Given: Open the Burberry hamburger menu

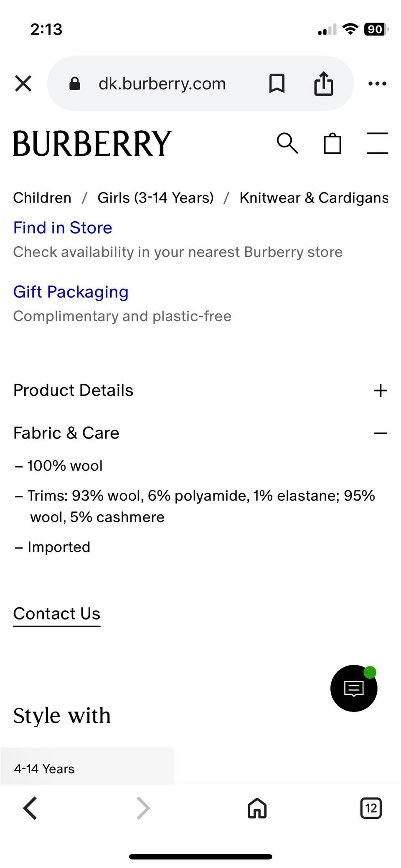Looking at the screenshot, I should pos(377,144).
